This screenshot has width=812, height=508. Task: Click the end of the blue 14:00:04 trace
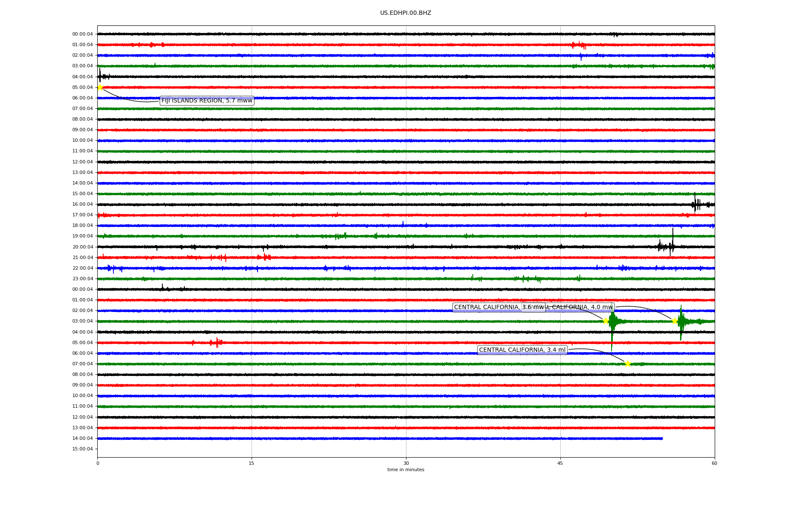point(662,439)
